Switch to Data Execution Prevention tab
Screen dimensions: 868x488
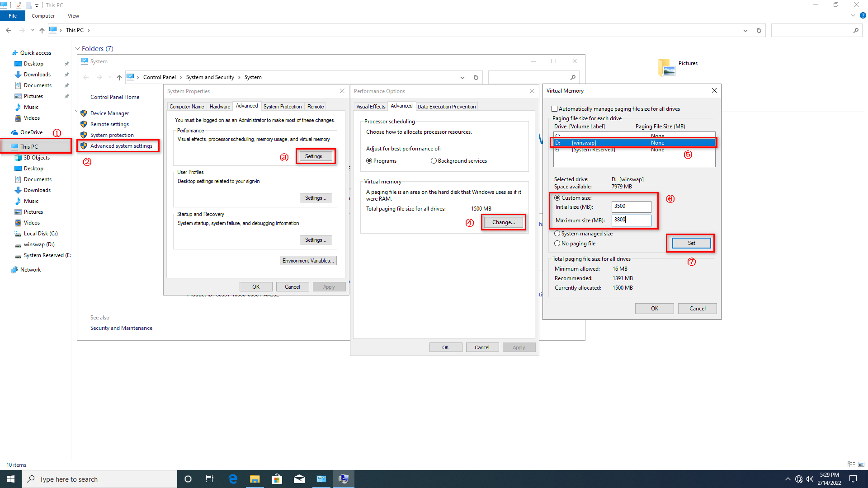447,107
